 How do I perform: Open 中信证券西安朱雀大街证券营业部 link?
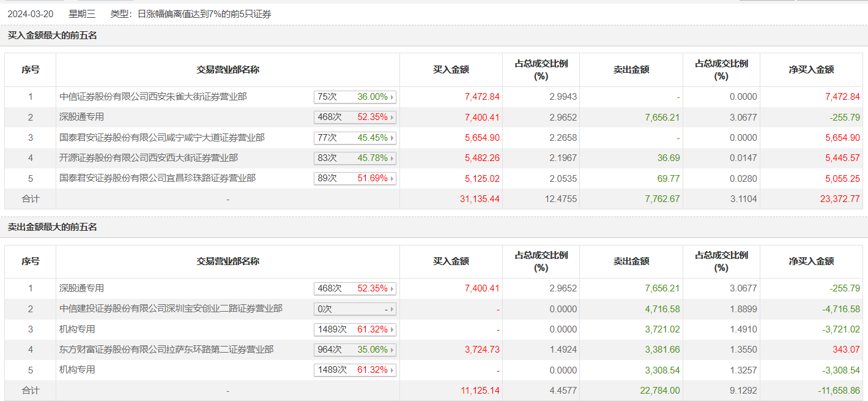coord(154,97)
